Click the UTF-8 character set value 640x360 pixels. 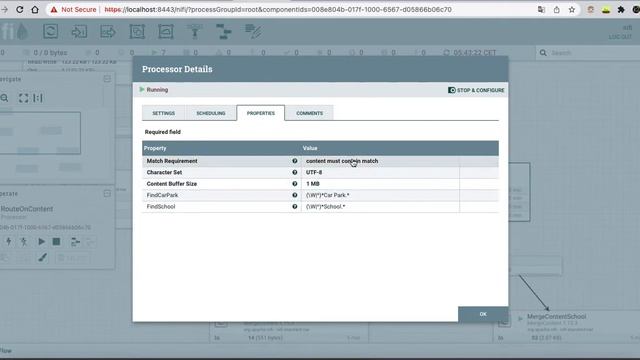(x=314, y=172)
